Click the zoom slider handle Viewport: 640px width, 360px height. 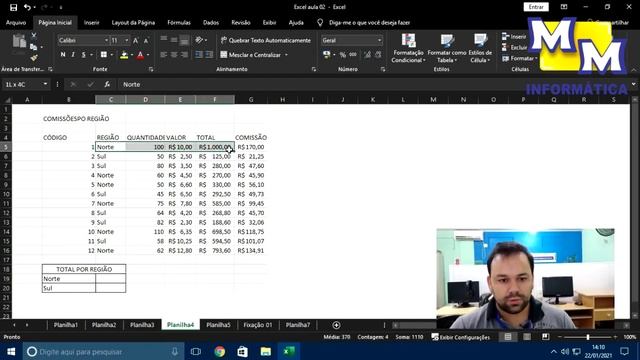[588, 337]
